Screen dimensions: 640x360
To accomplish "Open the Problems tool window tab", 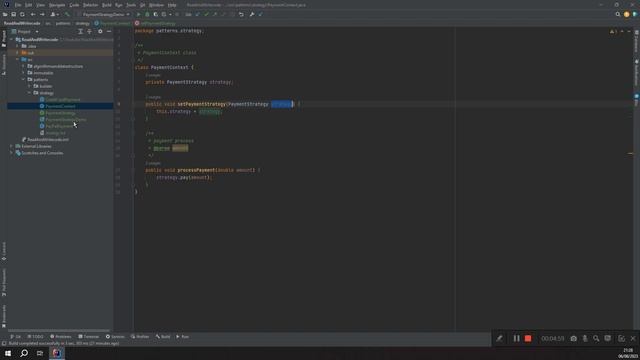I will click(61, 337).
